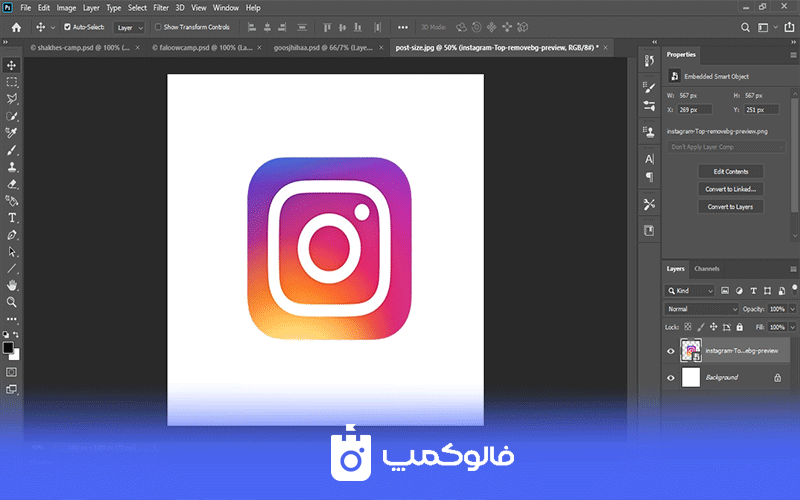Select the Paint Bucket tool

point(11,201)
